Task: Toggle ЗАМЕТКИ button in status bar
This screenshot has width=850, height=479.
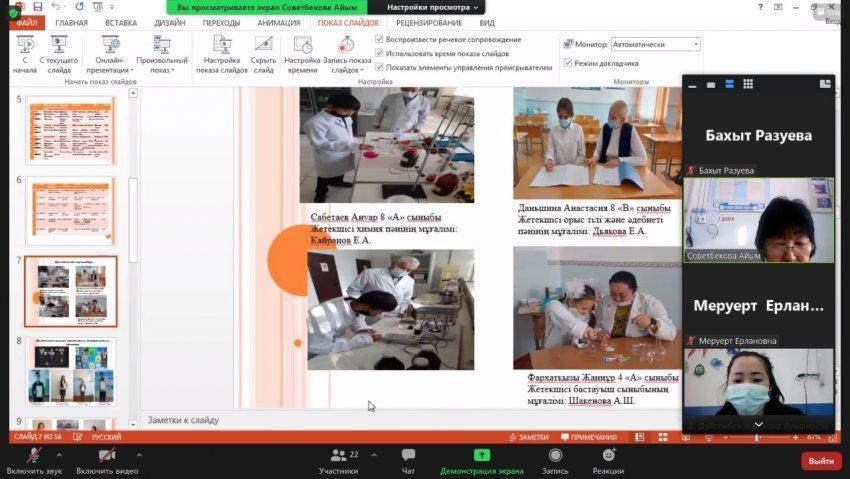Action: [x=529, y=437]
